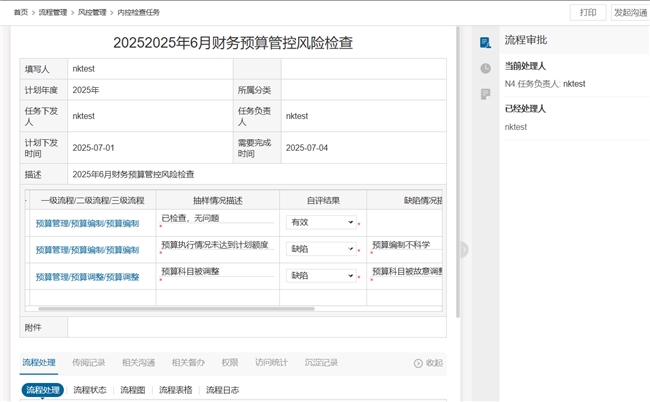Viewport: 650px width, 402px height.
Task: Click the 打印 print button
Action: (588, 12)
